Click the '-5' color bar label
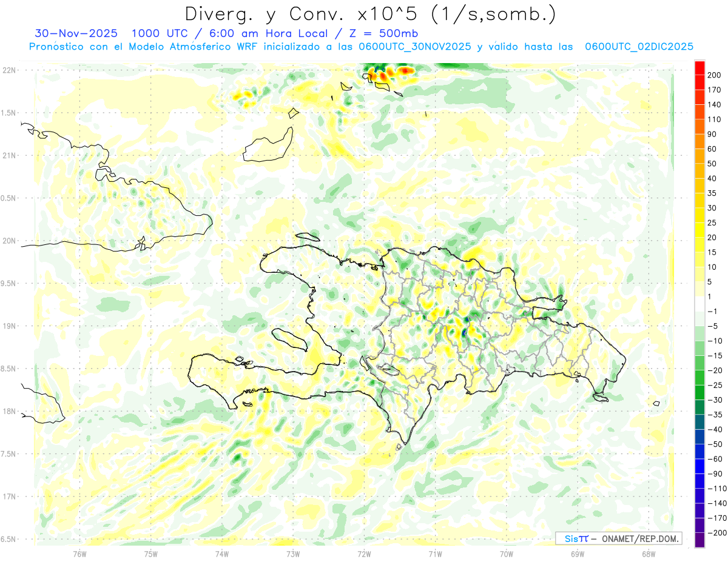 tap(713, 326)
